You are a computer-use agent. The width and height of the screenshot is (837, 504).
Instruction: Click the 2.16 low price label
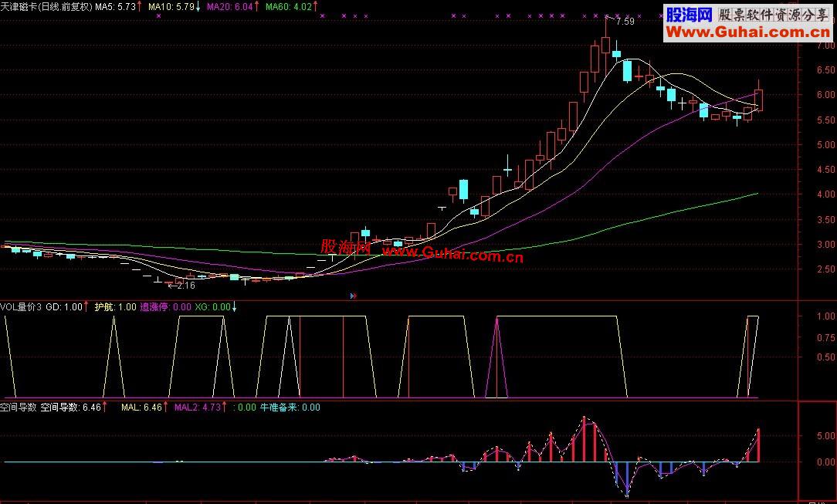(186, 286)
